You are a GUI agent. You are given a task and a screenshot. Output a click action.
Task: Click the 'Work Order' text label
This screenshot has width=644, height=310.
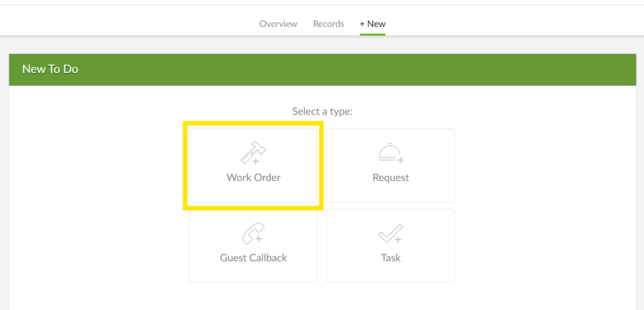click(253, 178)
